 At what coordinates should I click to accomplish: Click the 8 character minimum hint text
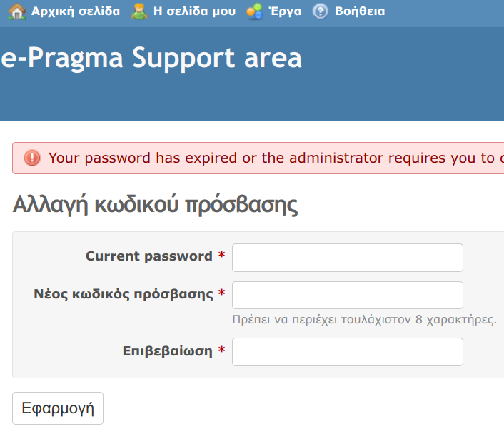point(364,319)
